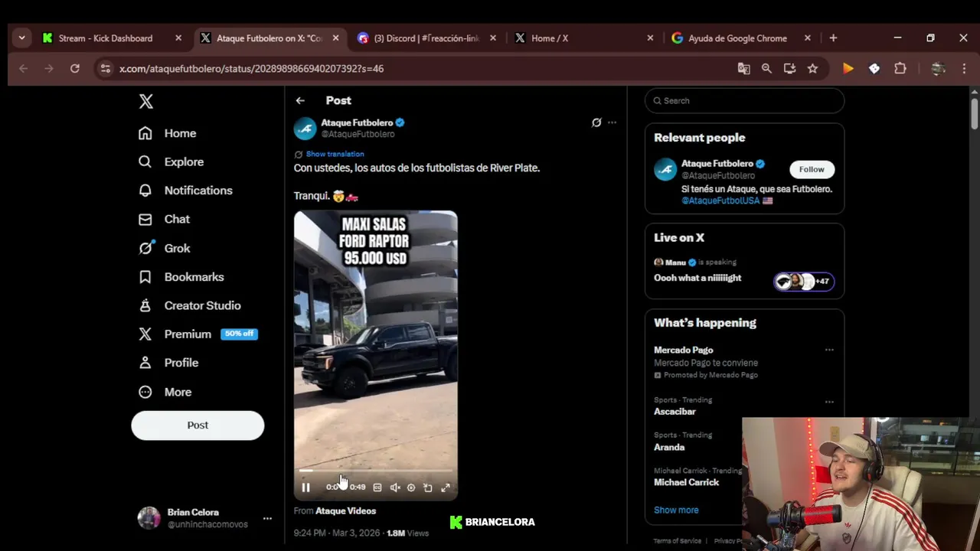Open the tab search dropdown
Viewport: 980px width, 551px height.
pyautogui.click(x=21, y=37)
